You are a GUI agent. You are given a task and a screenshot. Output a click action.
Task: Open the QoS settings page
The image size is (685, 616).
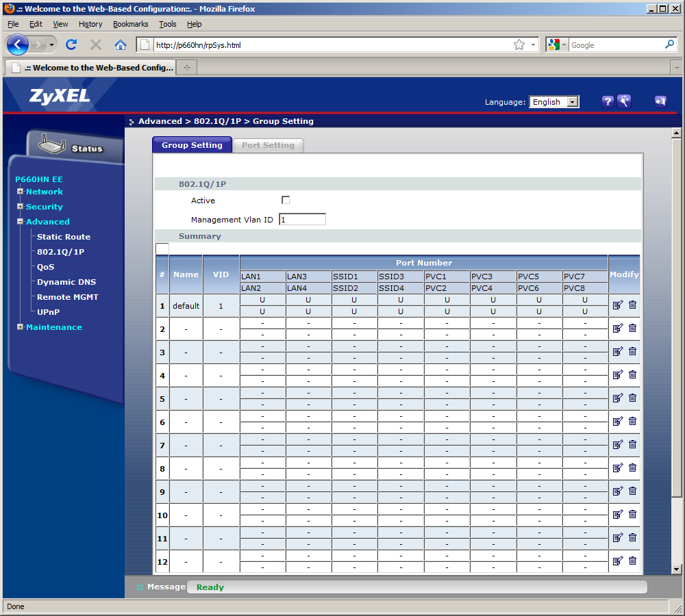tap(45, 267)
